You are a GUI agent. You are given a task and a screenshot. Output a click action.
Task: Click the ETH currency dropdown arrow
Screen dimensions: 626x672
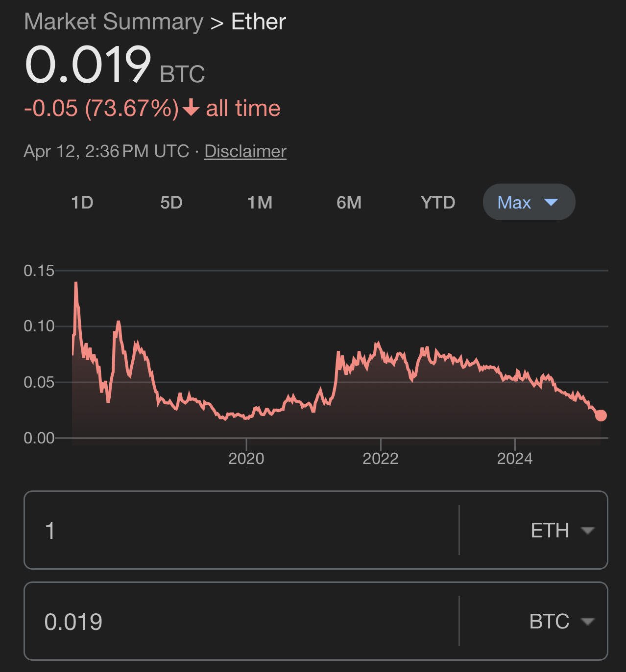point(587,531)
